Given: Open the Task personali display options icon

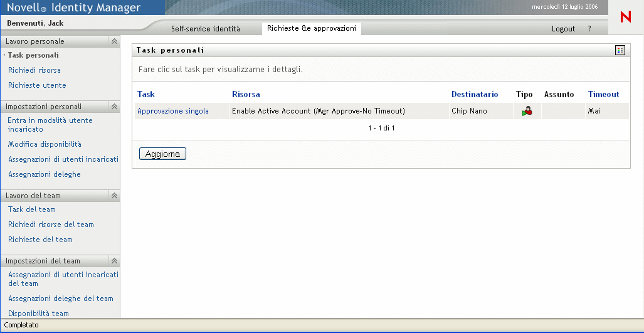Looking at the screenshot, I should click(x=620, y=50).
